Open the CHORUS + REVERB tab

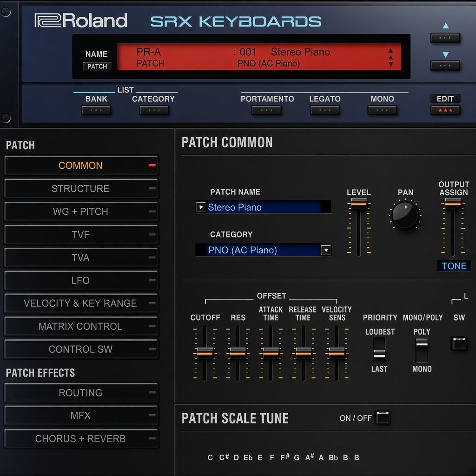tap(81, 438)
